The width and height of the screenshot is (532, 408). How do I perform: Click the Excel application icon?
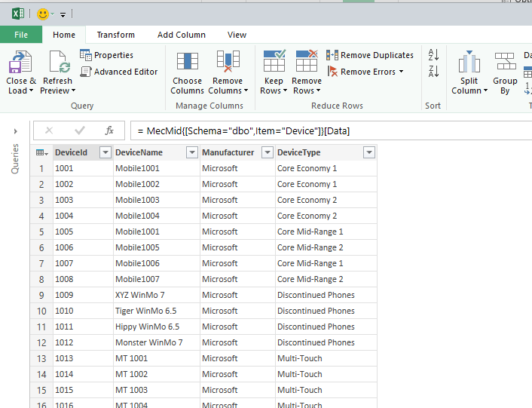[x=18, y=14]
